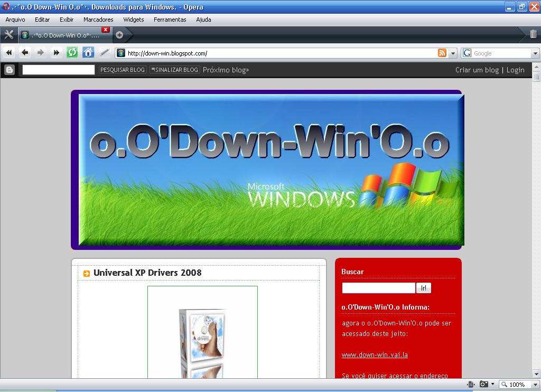Open the Marcadores menu

(98, 20)
